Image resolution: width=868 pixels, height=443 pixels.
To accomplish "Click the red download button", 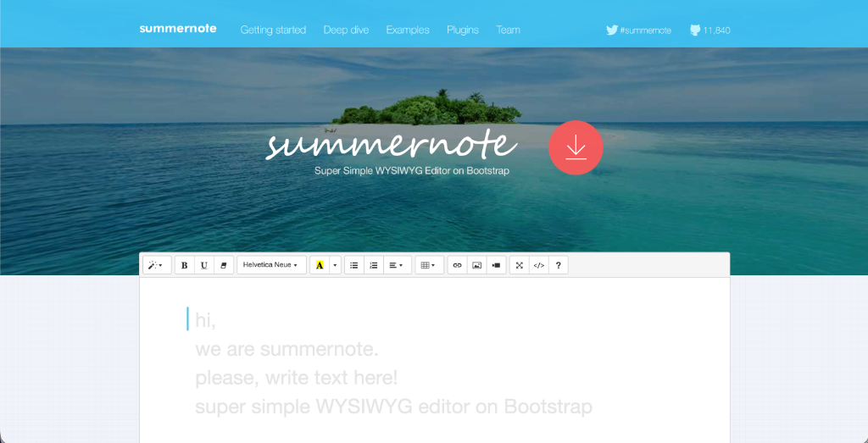I will click(576, 147).
